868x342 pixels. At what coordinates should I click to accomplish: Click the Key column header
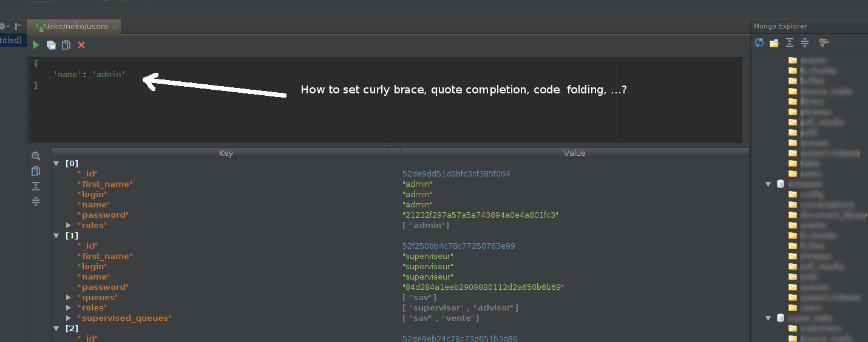click(226, 153)
